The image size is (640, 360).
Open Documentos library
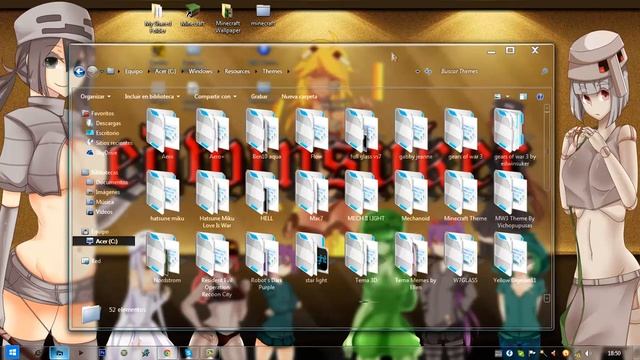tap(107, 182)
